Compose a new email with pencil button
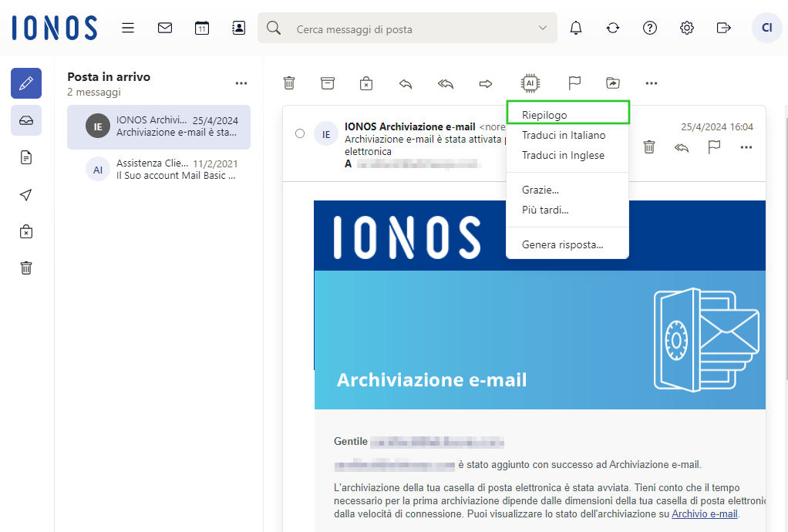This screenshot has height=532, width=788. [26, 83]
